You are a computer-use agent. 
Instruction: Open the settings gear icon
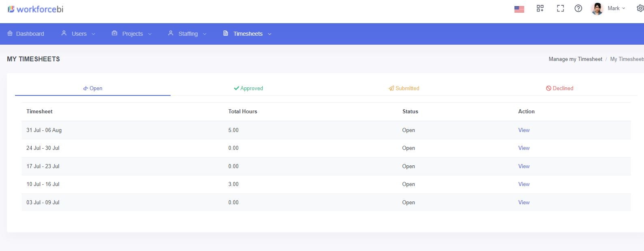tap(640, 8)
